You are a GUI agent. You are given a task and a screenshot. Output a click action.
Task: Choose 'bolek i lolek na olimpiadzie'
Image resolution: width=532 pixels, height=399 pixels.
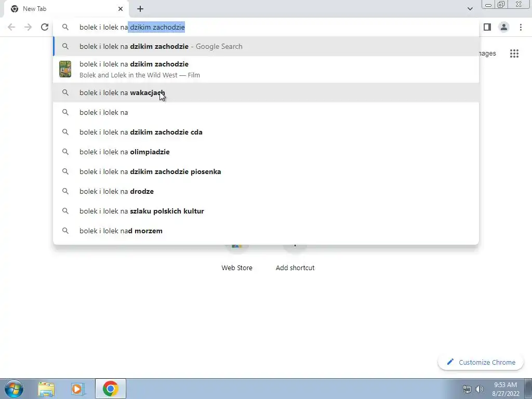click(x=266, y=152)
